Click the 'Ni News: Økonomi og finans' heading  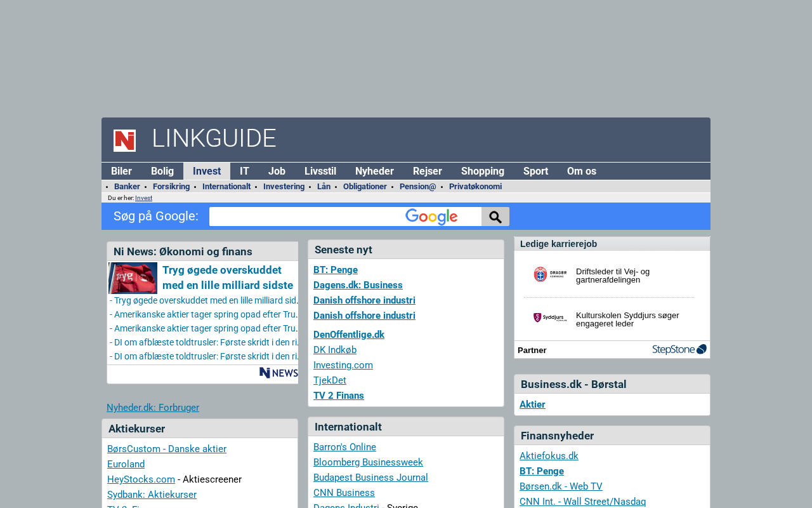click(x=183, y=251)
